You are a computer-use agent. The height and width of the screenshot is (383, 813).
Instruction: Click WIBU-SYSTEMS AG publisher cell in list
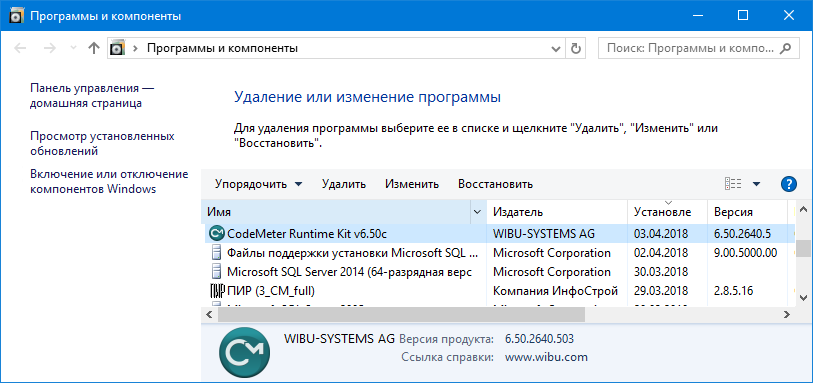tap(543, 234)
